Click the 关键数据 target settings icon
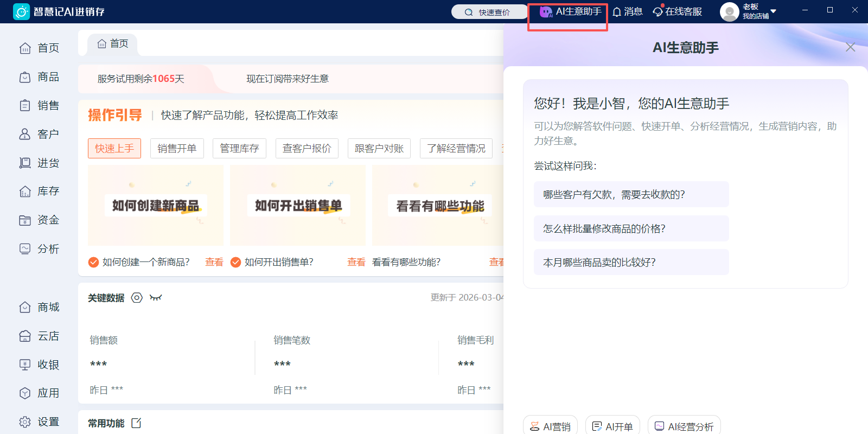The image size is (868, 434). pyautogui.click(x=137, y=297)
